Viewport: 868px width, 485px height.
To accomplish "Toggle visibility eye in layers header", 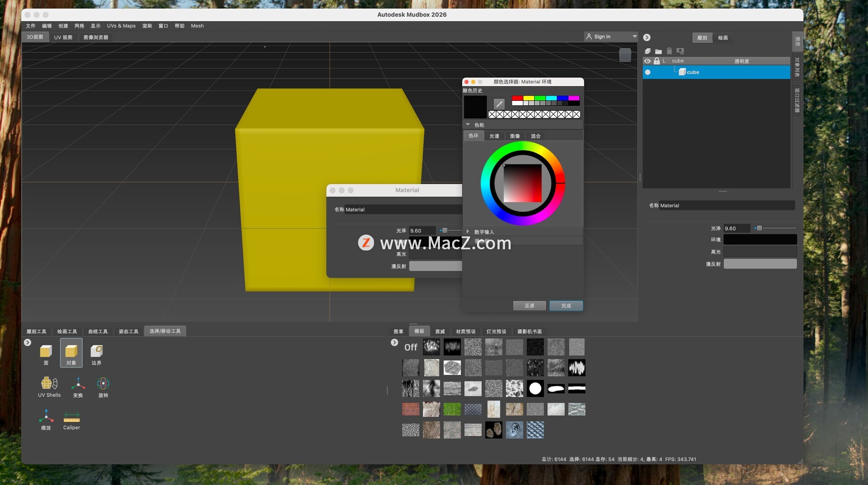I will coord(647,61).
